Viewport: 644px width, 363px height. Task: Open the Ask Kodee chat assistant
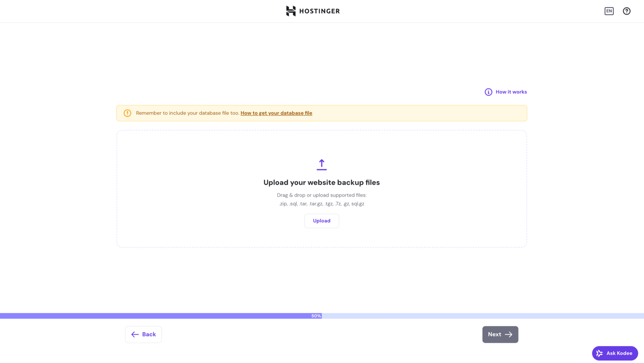point(614,353)
